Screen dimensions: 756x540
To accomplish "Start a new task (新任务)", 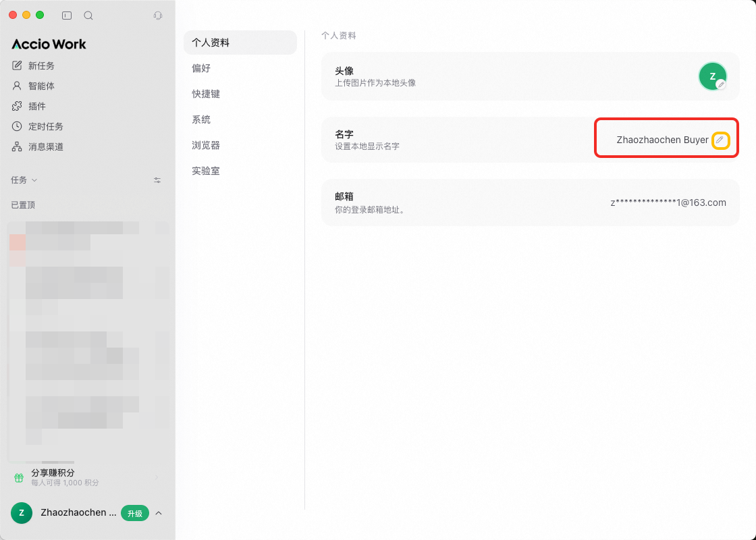I will pyautogui.click(x=33, y=65).
